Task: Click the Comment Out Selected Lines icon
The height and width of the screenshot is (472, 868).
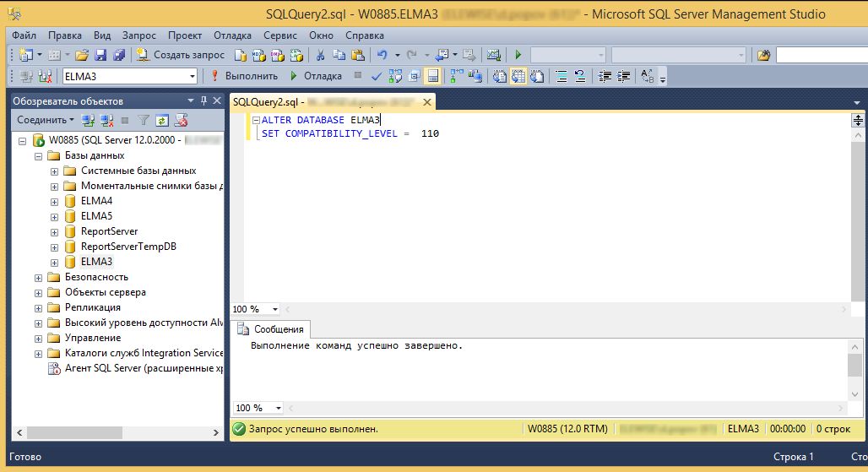Action: (561, 76)
